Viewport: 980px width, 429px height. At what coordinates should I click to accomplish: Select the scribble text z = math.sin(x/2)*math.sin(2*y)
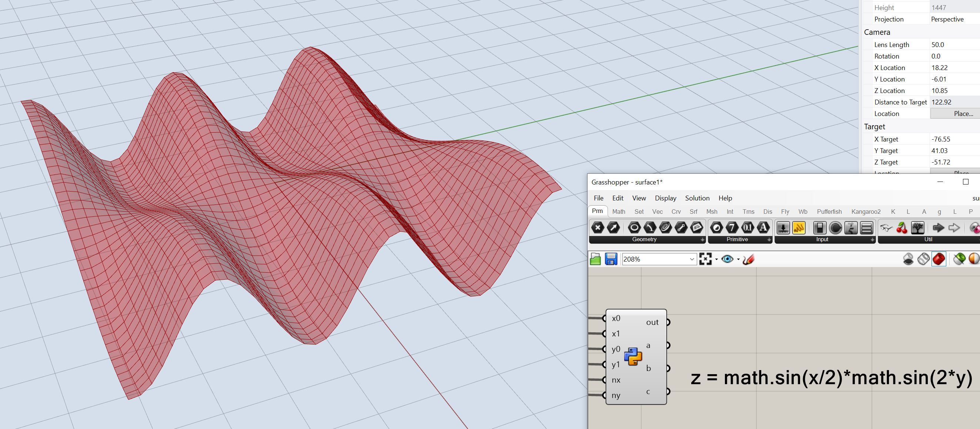832,378
